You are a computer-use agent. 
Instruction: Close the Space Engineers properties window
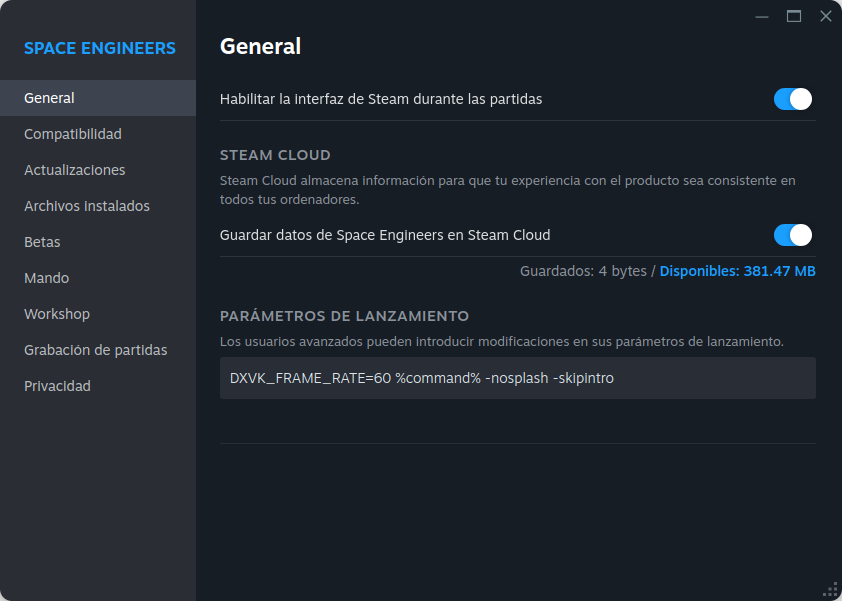pos(826,17)
